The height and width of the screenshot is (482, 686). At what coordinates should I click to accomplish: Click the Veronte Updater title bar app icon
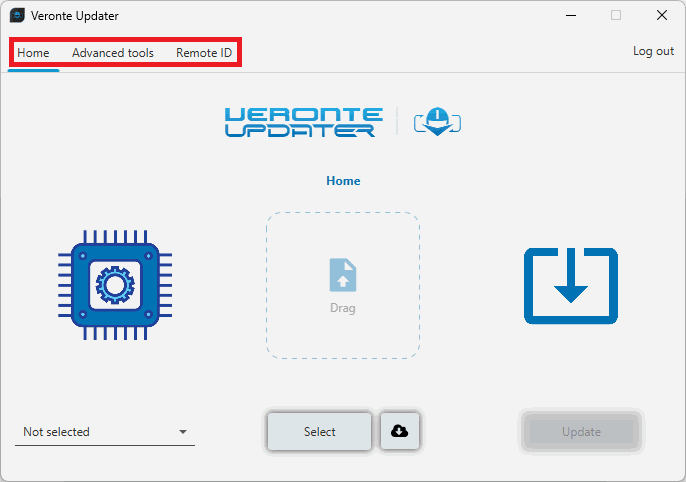(17, 16)
